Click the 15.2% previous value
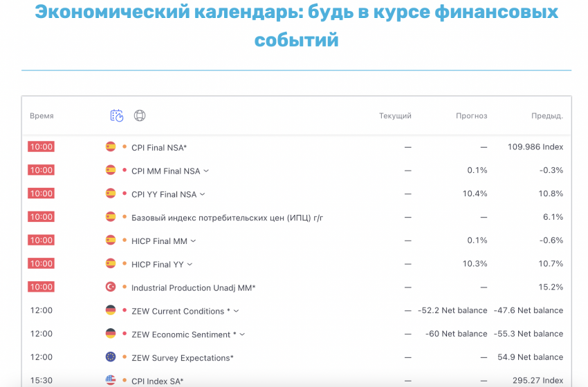Viewport: 588px width, 387px height. click(551, 287)
